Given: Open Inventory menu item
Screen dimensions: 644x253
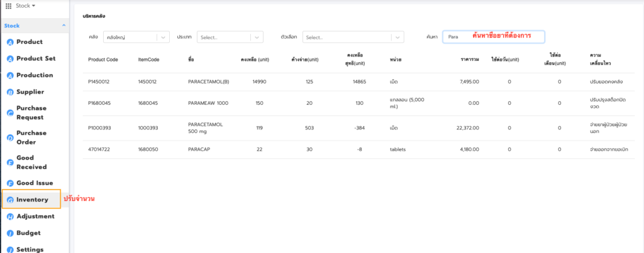Looking at the screenshot, I should [x=32, y=200].
